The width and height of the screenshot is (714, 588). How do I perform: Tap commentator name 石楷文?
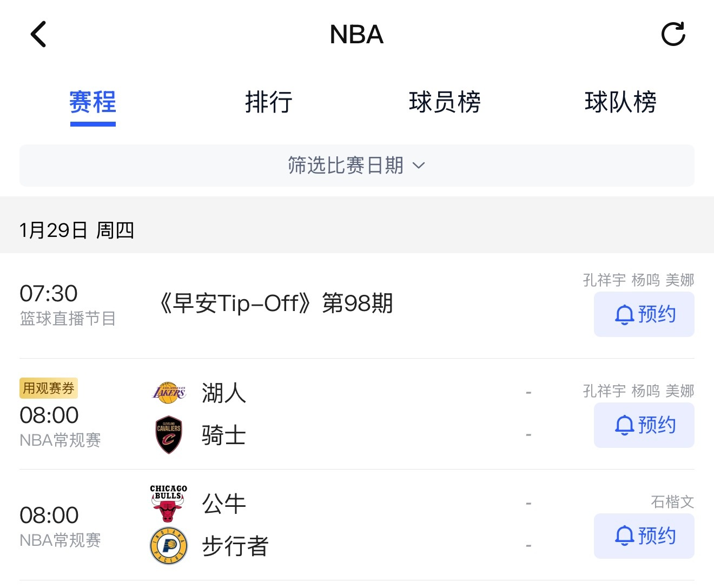click(x=672, y=501)
